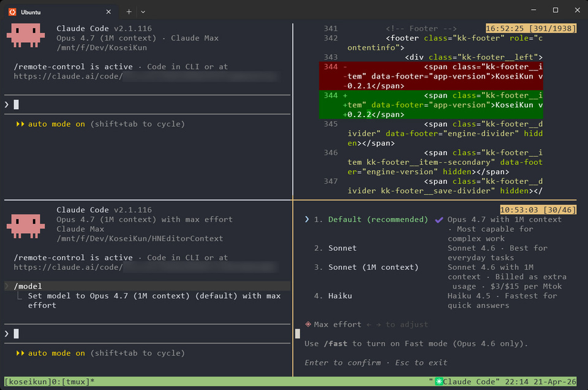Close the Ubuntu terminal tab
Image resolution: width=588 pixels, height=390 pixels.
click(108, 12)
